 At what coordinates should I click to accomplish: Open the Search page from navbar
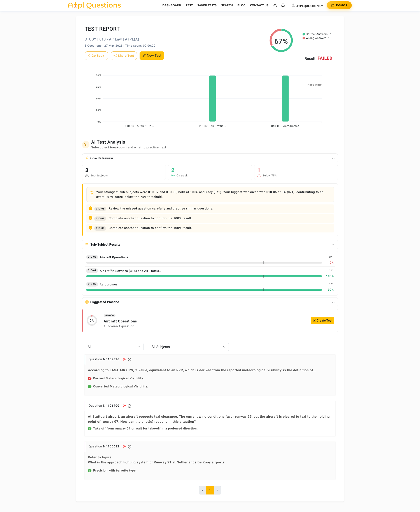coord(227,5)
